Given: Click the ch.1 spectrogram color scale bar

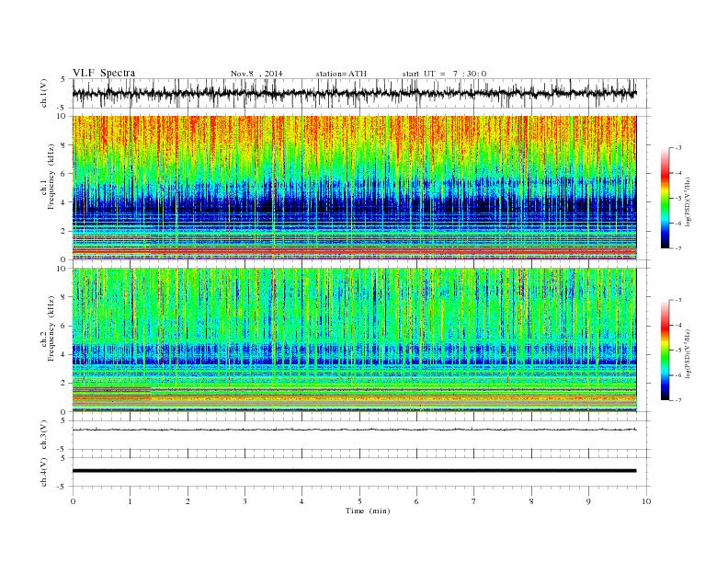Looking at the screenshot, I should pos(665,198).
